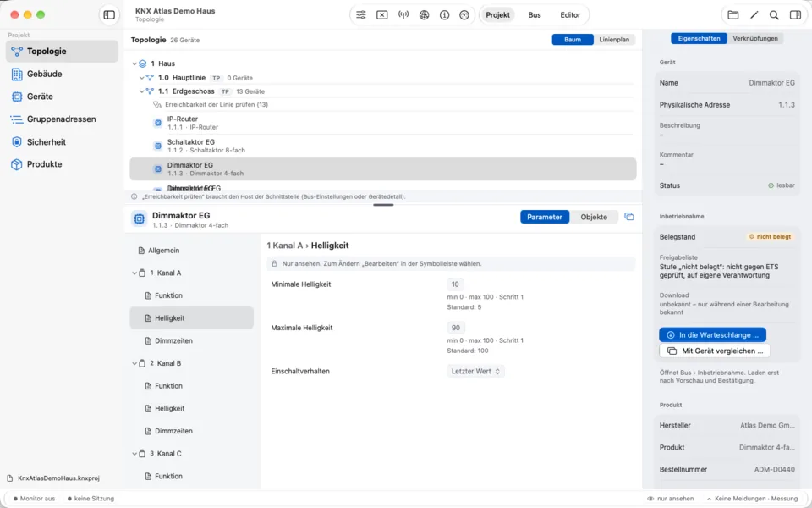The height and width of the screenshot is (508, 812).
Task: Expand Keine Meldungen status bar chevron
Action: pos(710,499)
